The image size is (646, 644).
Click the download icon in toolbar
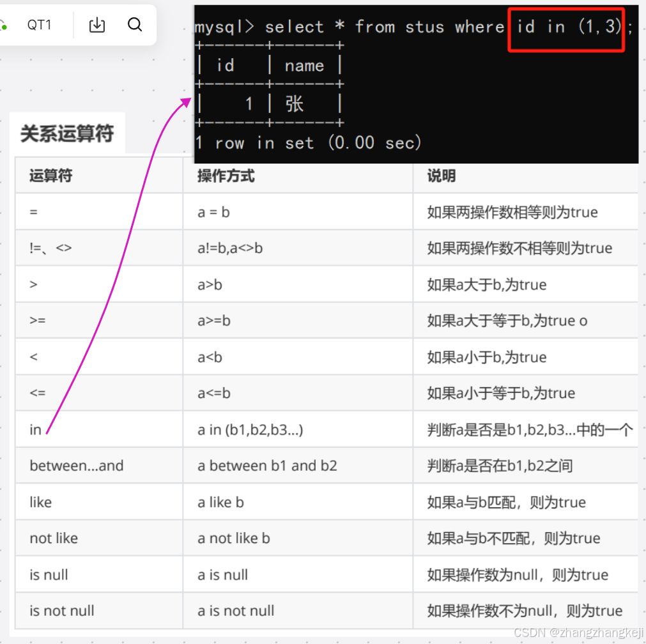point(97,25)
